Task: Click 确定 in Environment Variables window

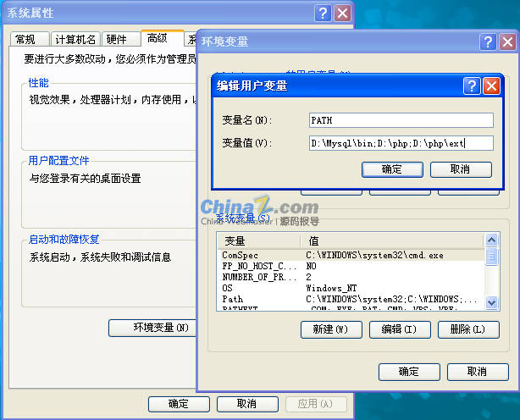Action: pyautogui.click(x=409, y=372)
